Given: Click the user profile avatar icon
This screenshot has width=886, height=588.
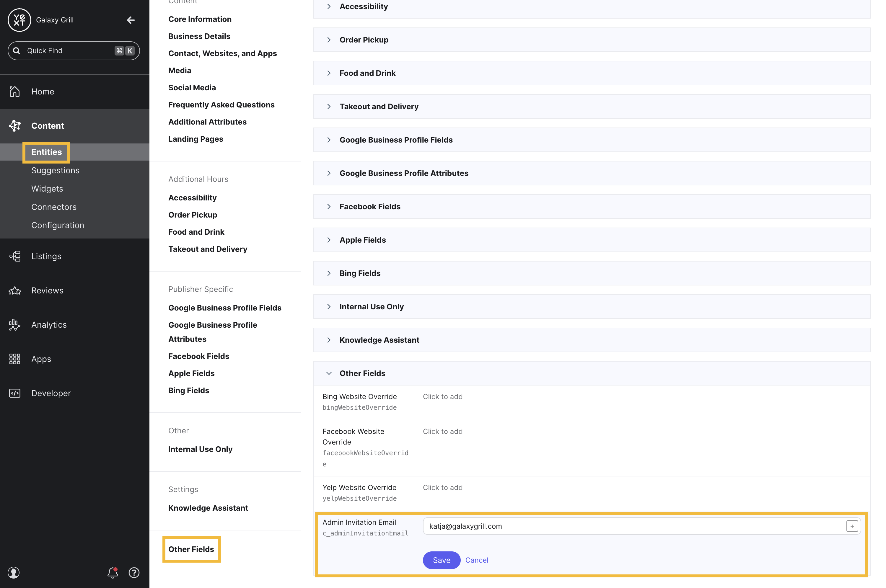Looking at the screenshot, I should click(x=14, y=572).
